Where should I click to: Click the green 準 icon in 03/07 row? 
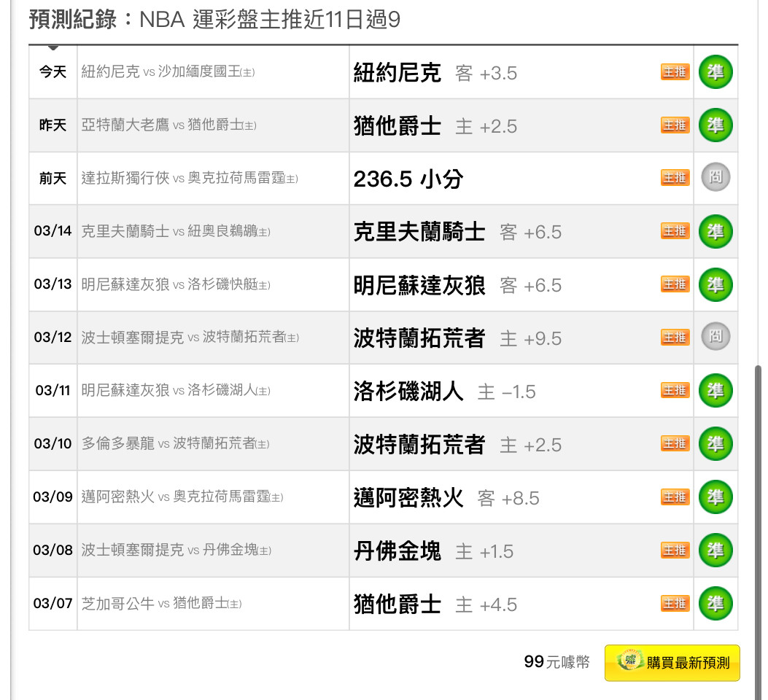click(x=715, y=604)
